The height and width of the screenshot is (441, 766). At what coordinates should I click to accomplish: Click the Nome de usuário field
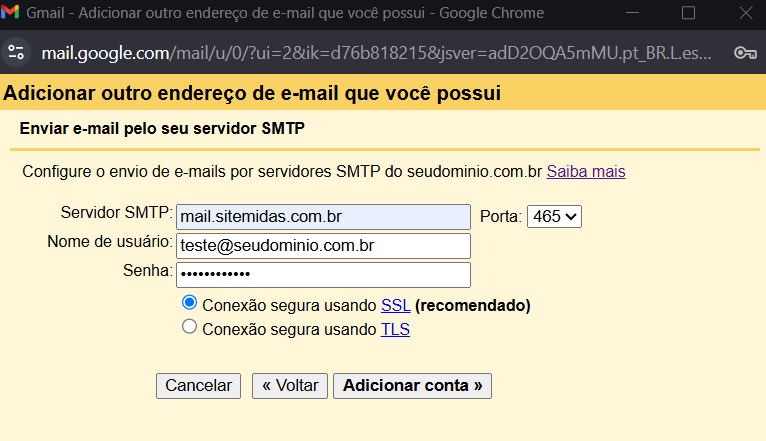(322, 245)
